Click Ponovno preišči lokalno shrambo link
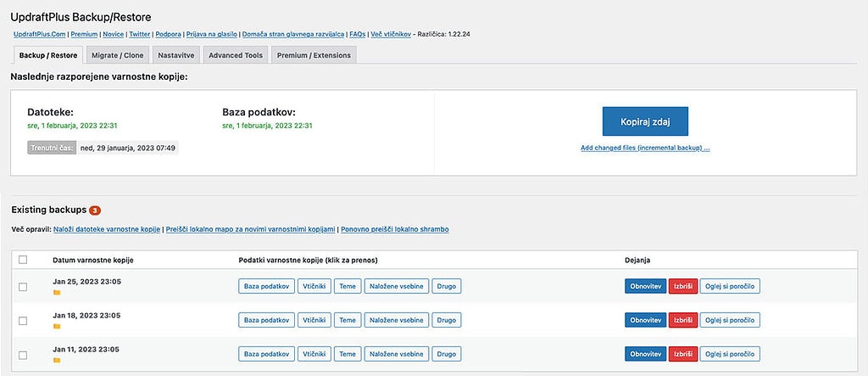This screenshot has width=868, height=376. tap(395, 229)
